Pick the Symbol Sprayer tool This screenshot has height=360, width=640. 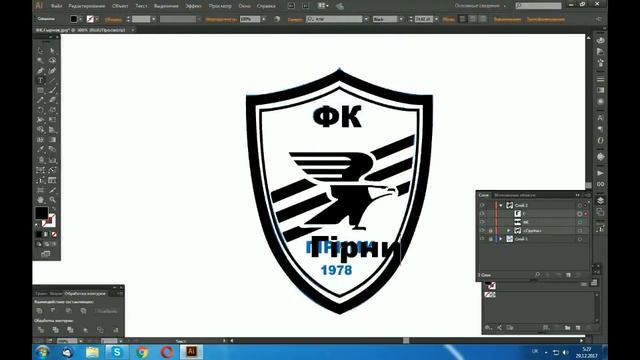(40, 160)
